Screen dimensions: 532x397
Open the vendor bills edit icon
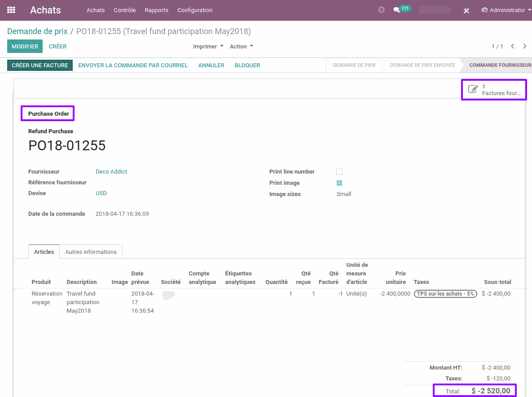click(473, 89)
